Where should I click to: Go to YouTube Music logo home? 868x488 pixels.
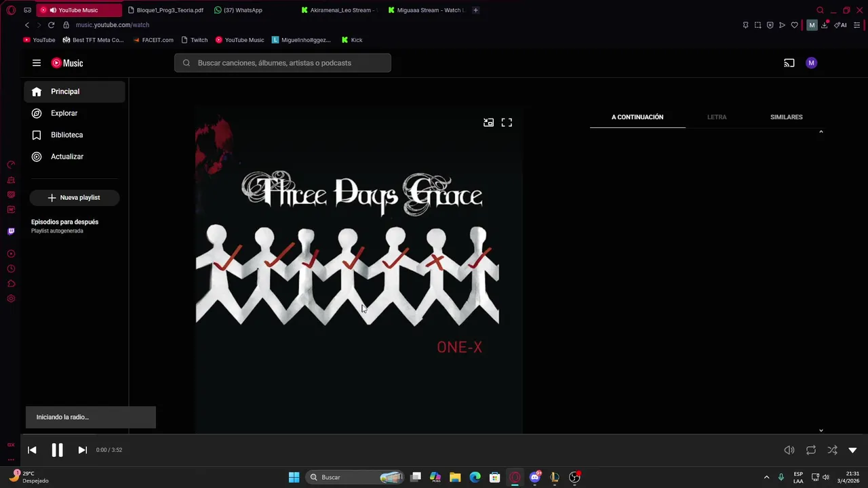tap(67, 63)
